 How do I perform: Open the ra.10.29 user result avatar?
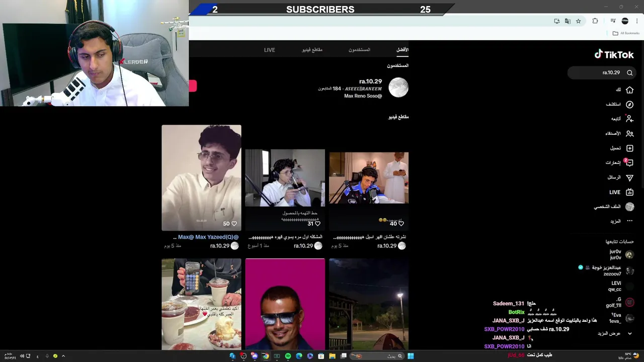pos(398,87)
